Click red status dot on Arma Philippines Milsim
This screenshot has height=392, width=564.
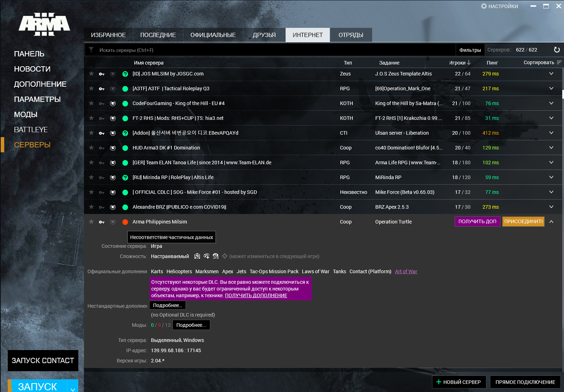tap(125, 222)
